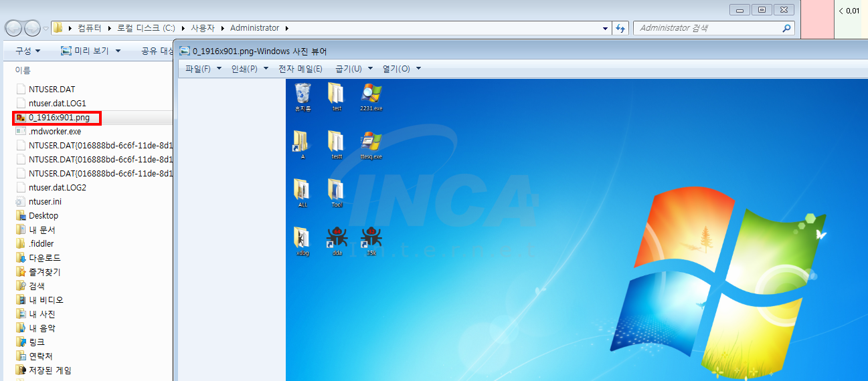Select 로컬 디스크 (C:) breadcrumb segment
868x381 pixels.
[146, 28]
